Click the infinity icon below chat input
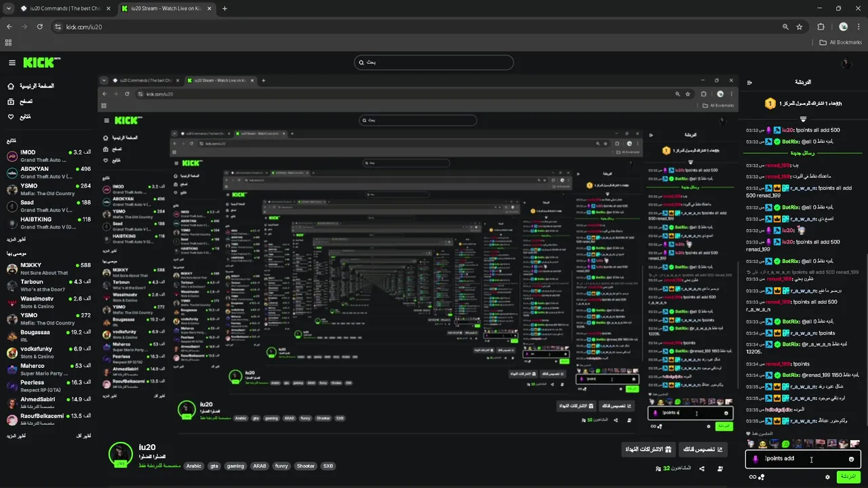 coord(752,477)
